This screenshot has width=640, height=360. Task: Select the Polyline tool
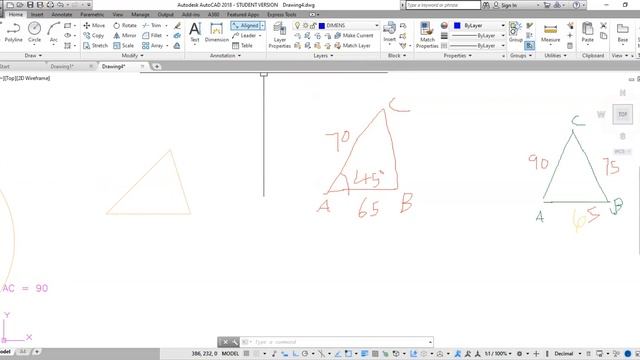pyautogui.click(x=13, y=33)
